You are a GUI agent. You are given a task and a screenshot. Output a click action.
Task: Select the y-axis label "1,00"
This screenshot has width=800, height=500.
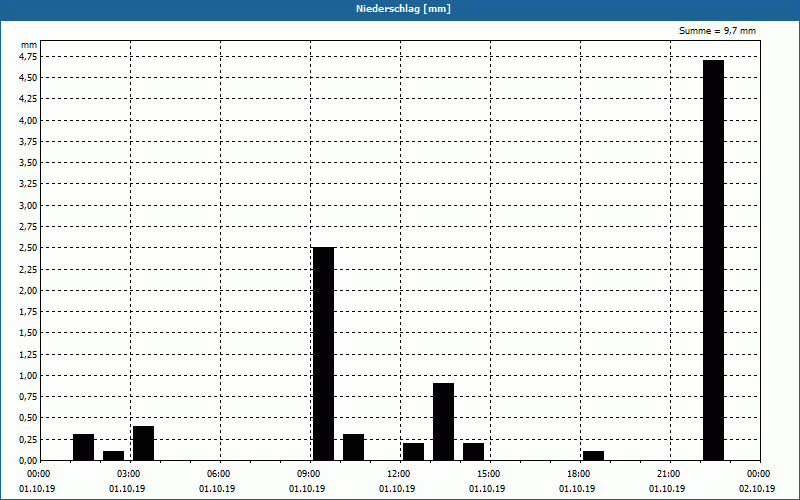28,376
